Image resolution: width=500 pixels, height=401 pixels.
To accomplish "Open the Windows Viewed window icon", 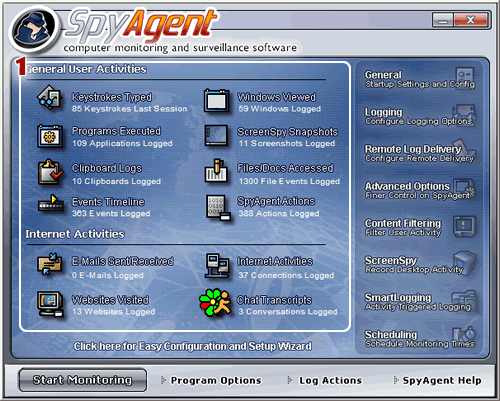I will click(217, 101).
